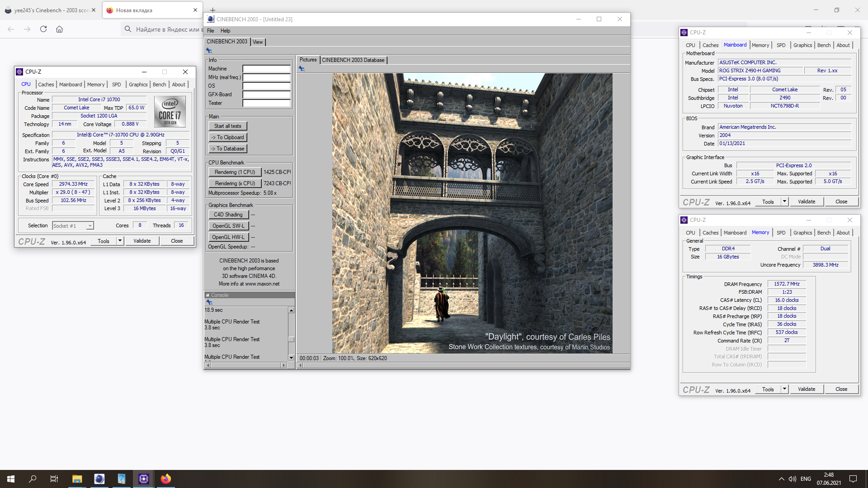Image resolution: width=868 pixels, height=488 pixels.
Task: Click Validate in the left CPU-Z window
Action: 142,241
